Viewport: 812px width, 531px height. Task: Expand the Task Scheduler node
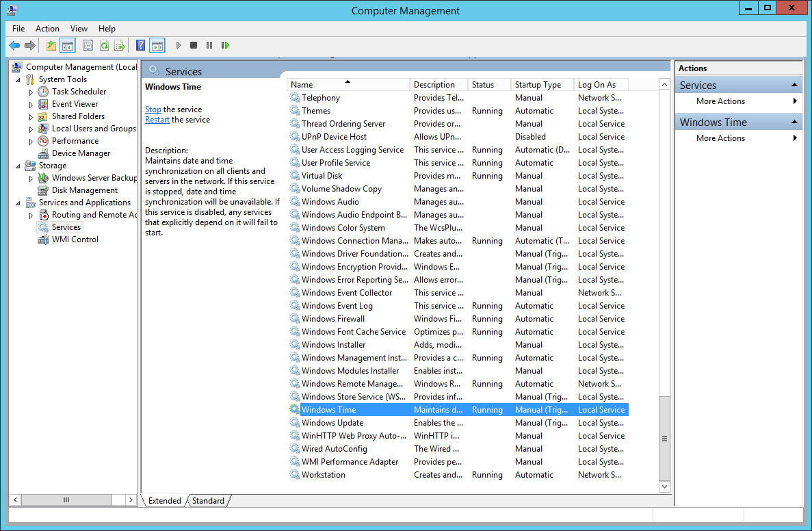pyautogui.click(x=31, y=92)
